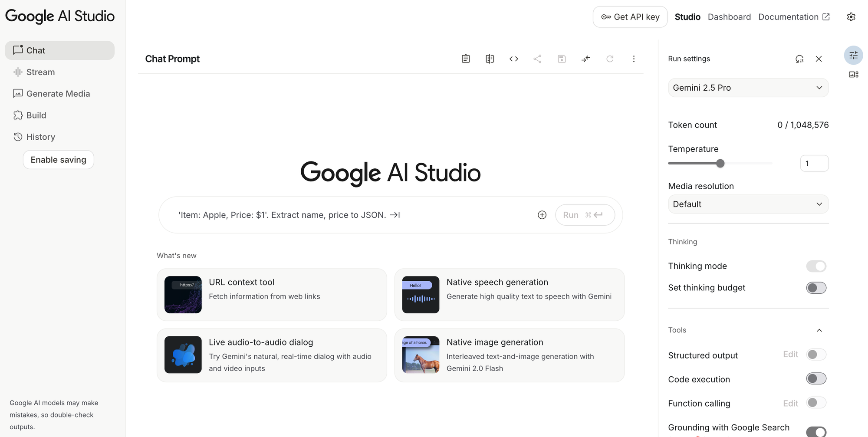Enable Code execution switch

pyautogui.click(x=816, y=378)
